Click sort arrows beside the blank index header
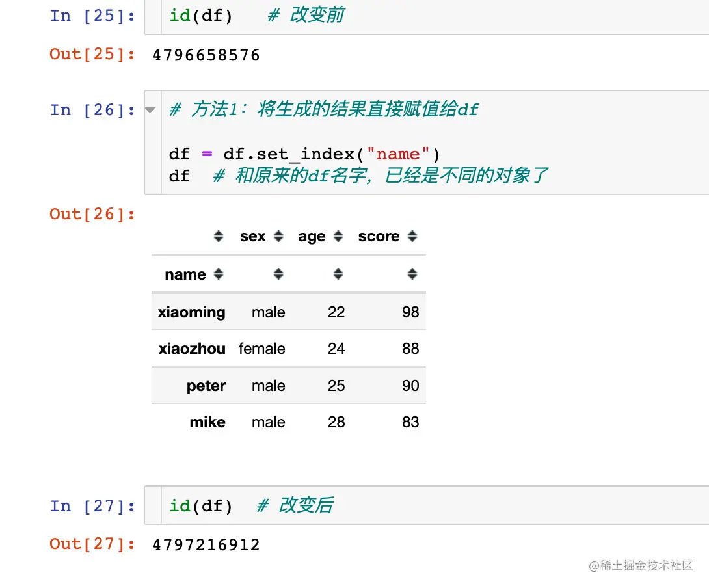The width and height of the screenshot is (709, 588). (219, 236)
